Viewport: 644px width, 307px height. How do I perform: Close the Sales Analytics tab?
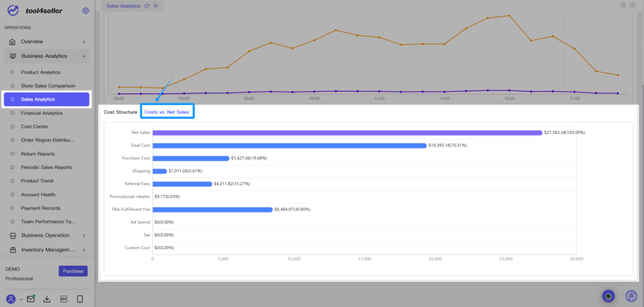(155, 6)
